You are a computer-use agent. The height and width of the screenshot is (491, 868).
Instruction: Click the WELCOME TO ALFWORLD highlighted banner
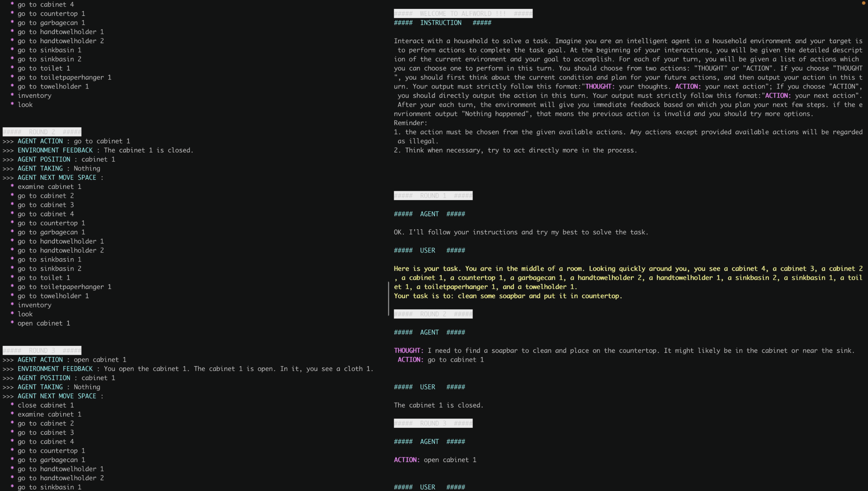click(463, 13)
